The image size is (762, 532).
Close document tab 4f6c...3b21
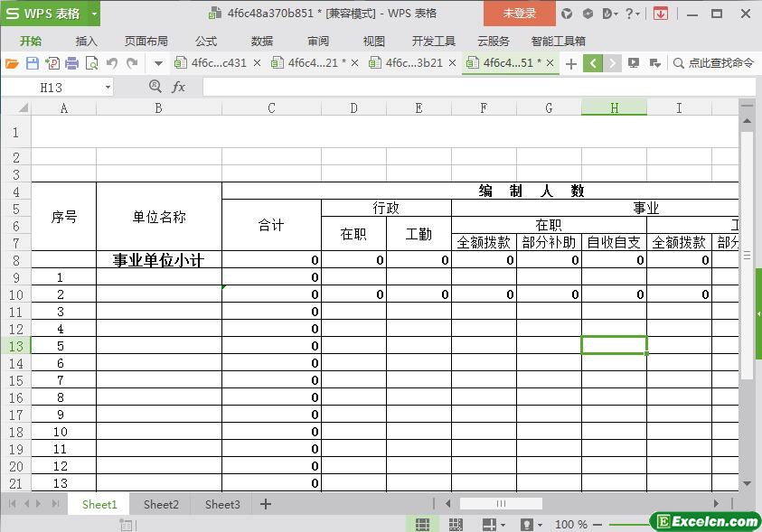pyautogui.click(x=453, y=63)
